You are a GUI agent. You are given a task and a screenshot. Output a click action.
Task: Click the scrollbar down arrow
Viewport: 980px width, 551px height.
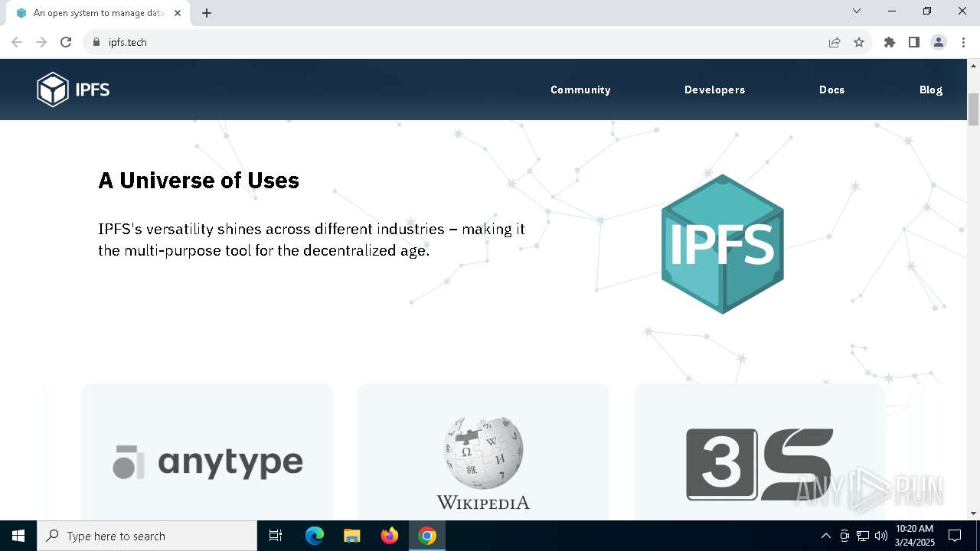pyautogui.click(x=973, y=514)
